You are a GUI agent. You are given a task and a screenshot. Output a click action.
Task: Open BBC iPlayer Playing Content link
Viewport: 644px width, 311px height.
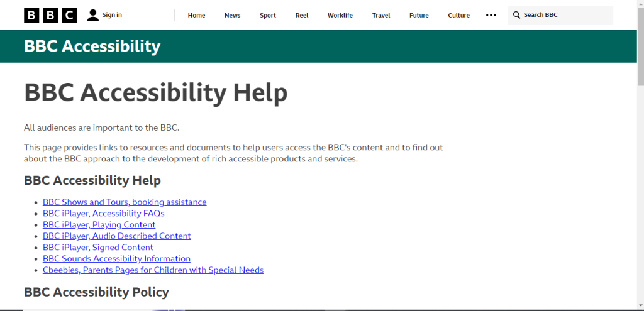(99, 225)
